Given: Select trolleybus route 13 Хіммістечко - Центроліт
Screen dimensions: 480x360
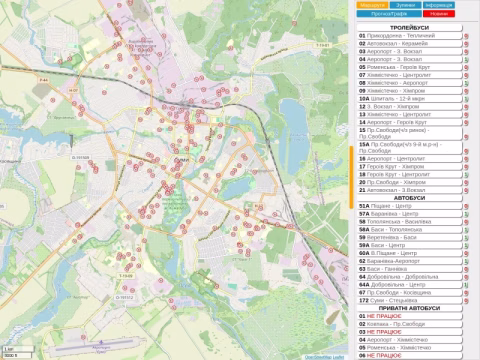Looking at the screenshot, I should pyautogui.click(x=409, y=115).
